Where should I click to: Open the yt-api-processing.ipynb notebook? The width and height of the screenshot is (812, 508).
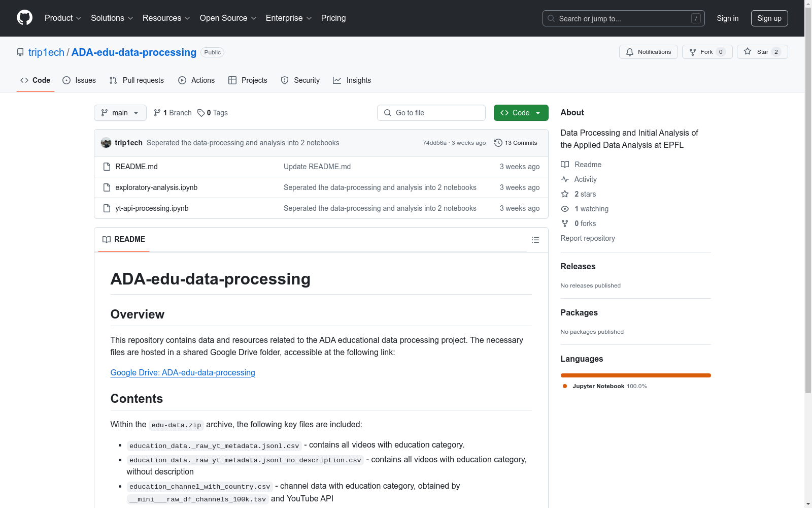click(x=152, y=208)
